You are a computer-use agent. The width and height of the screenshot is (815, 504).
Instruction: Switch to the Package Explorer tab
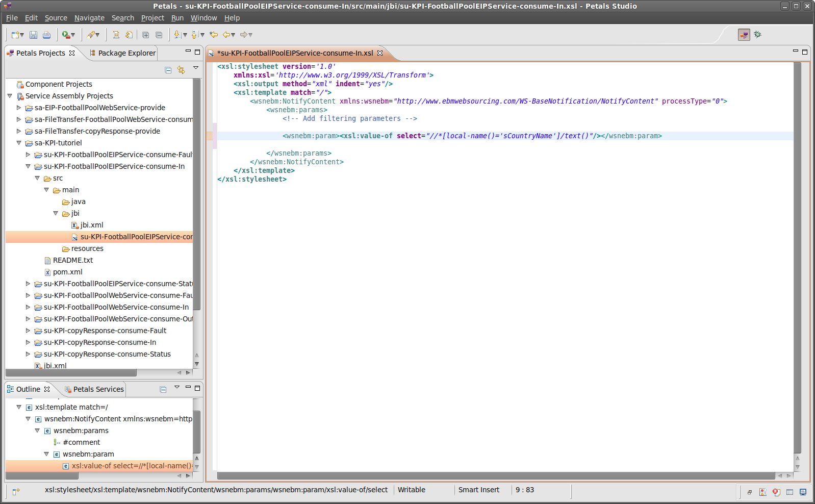click(122, 53)
